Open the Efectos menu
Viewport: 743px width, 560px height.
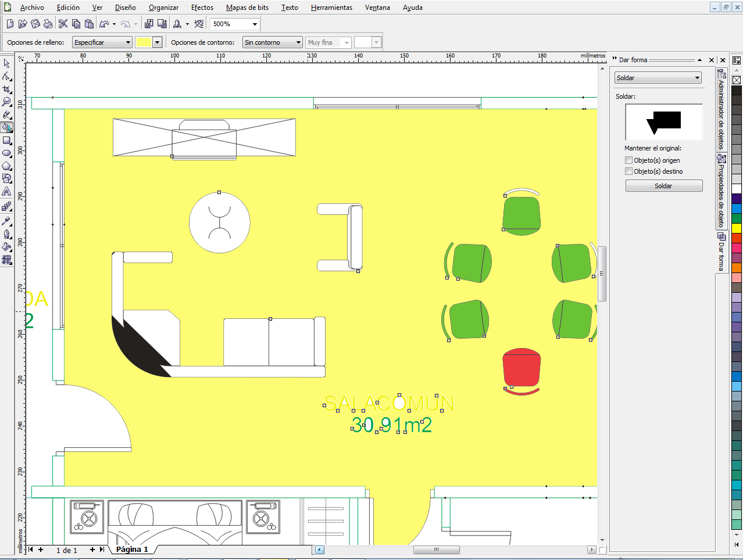tap(202, 8)
